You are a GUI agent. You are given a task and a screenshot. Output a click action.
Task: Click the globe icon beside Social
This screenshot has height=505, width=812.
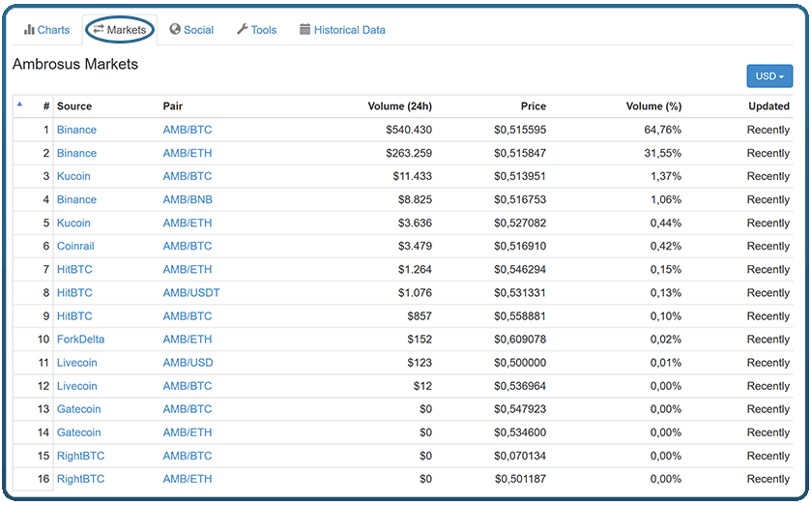click(175, 29)
